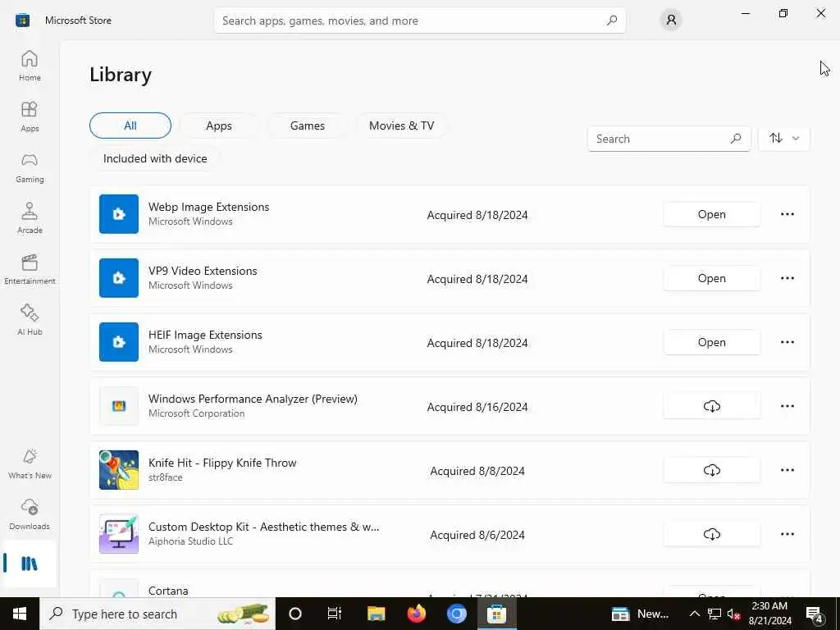840x630 pixels.
Task: Click the muted volume icon in system tray
Action: 733,614
